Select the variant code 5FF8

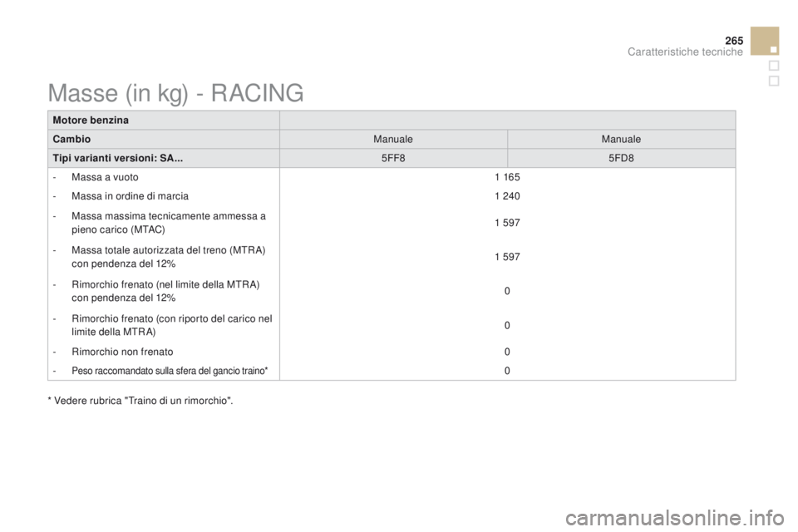[393, 158]
